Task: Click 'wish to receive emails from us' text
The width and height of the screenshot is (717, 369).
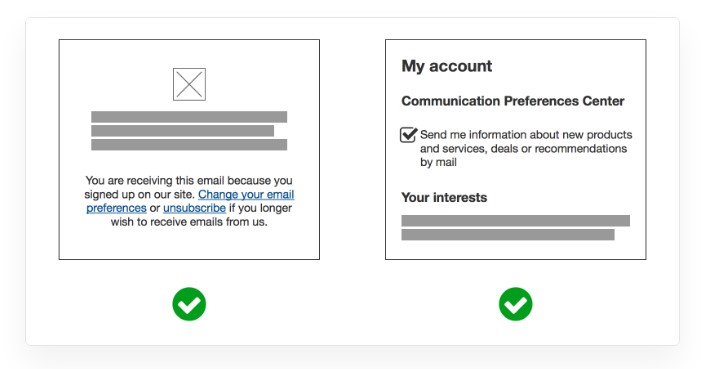Action: [x=189, y=222]
